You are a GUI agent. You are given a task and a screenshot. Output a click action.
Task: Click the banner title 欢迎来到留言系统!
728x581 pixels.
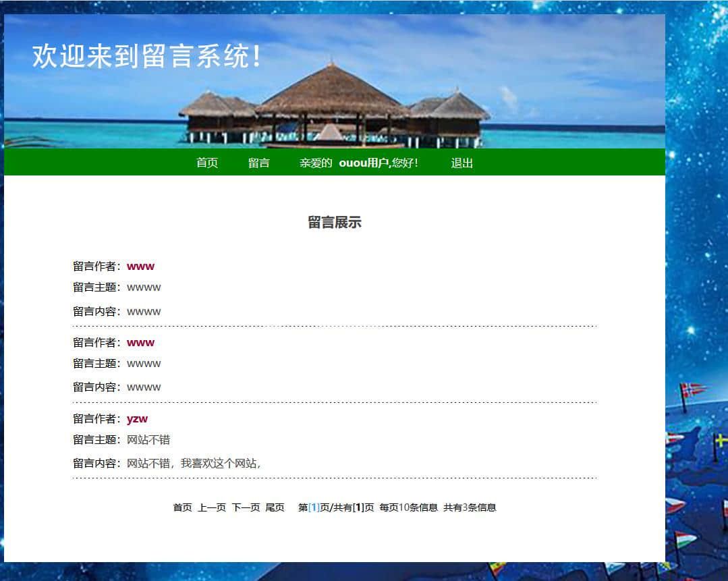tap(146, 56)
